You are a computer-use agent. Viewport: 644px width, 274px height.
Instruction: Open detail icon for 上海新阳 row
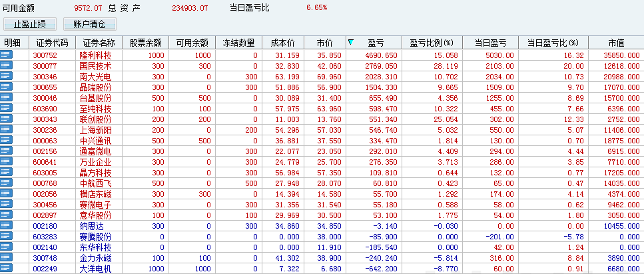pyautogui.click(x=7, y=129)
